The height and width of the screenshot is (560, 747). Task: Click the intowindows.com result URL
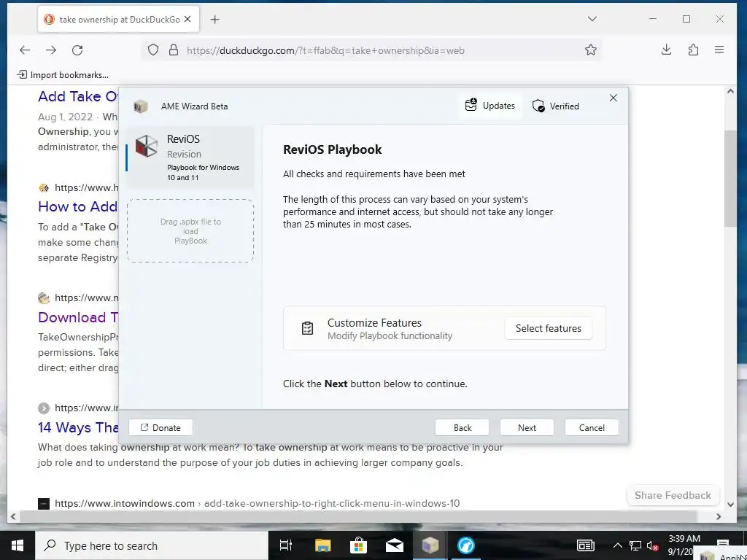[x=258, y=503]
